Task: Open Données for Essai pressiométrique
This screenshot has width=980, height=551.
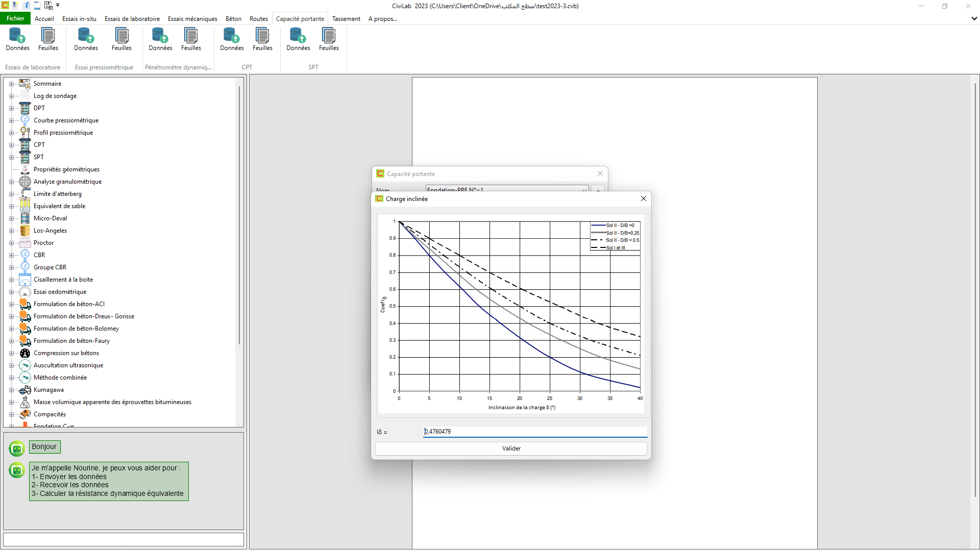Action: click(86, 40)
